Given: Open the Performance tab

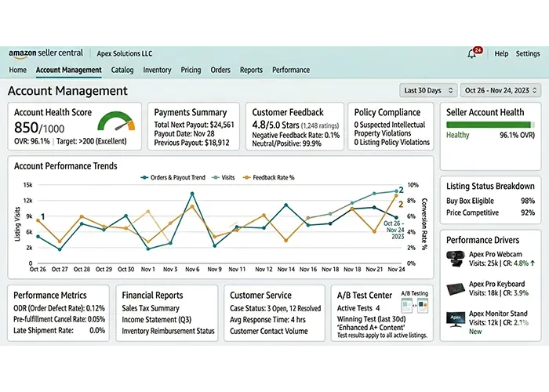Looking at the screenshot, I should click(291, 70).
